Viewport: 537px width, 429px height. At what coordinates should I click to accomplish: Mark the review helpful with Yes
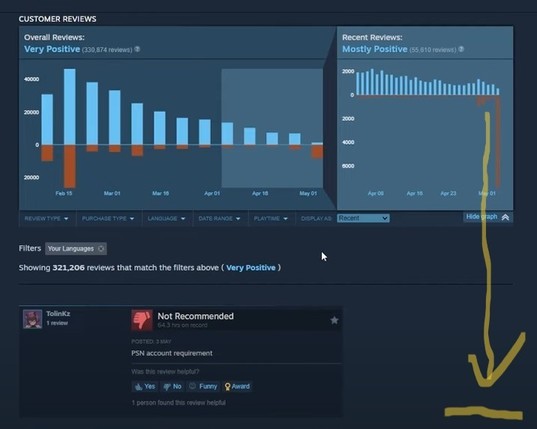(x=145, y=387)
